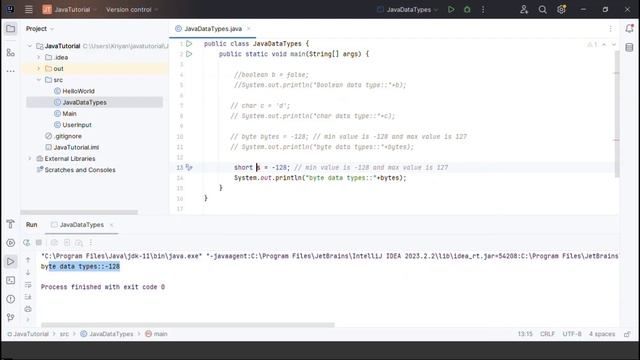This screenshot has height=360, width=640.
Task: Show more tool windows ellipsis
Action: [11, 71]
